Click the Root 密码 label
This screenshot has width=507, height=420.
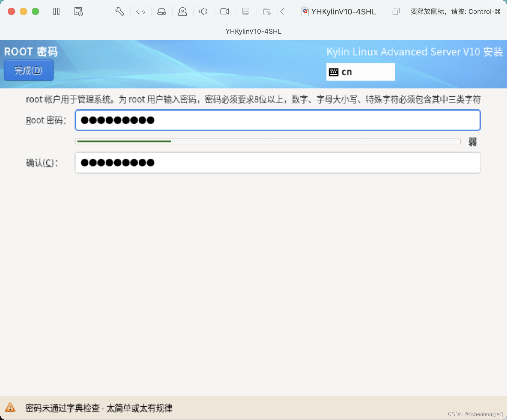click(46, 120)
